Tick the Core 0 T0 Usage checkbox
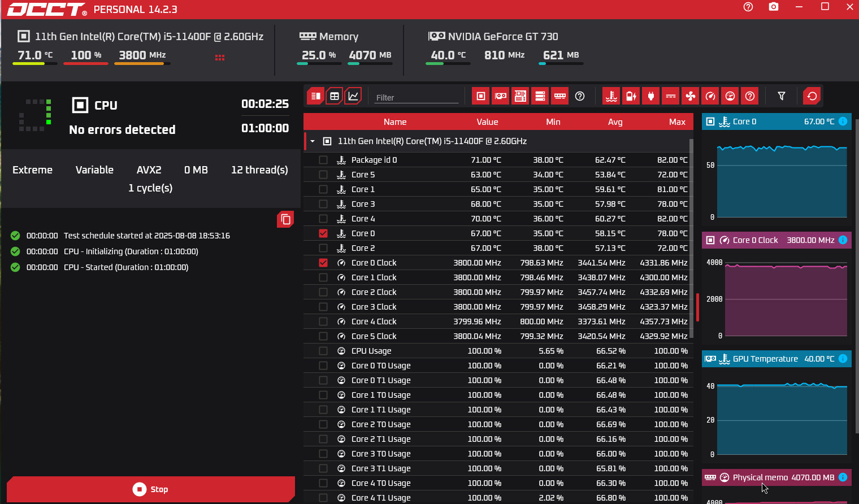Viewport: 859px width, 504px height. [323, 366]
